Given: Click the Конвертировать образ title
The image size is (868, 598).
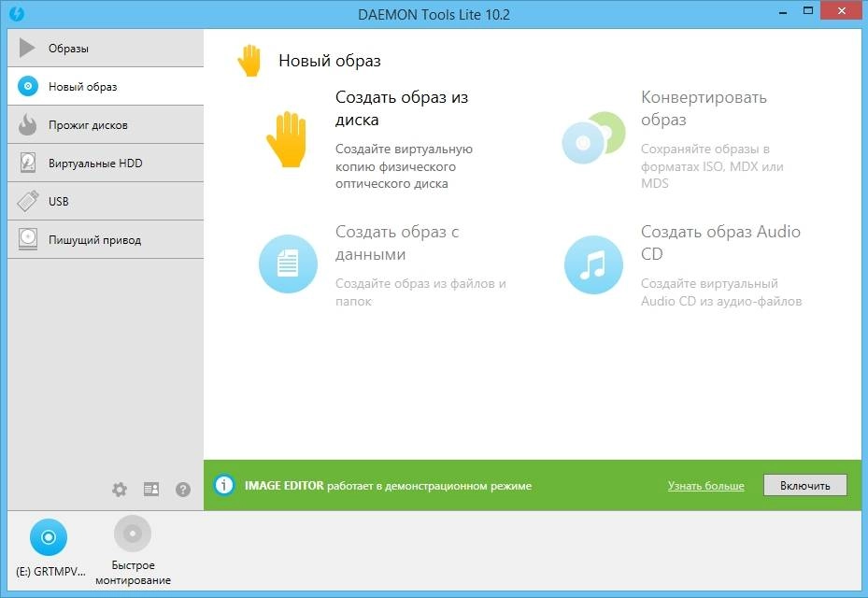Looking at the screenshot, I should point(704,108).
